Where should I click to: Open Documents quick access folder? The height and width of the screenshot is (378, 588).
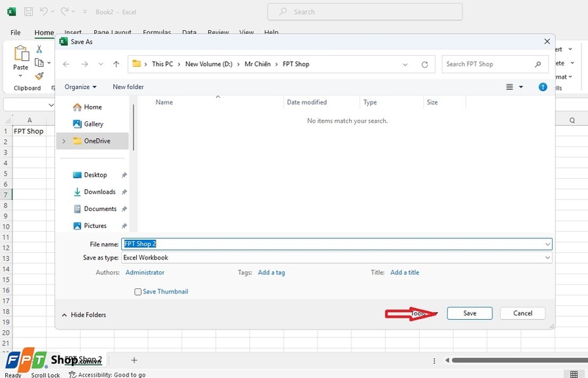coord(100,209)
